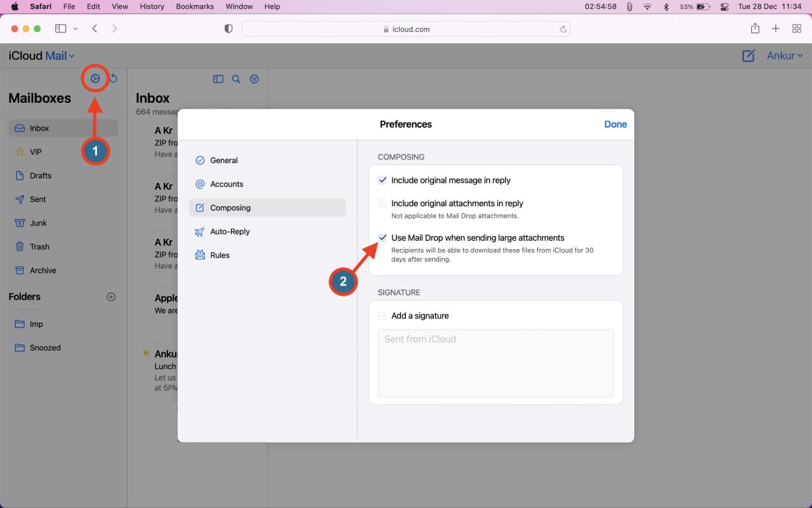Open the Apple message in Inbox
Viewport: 812px width, 508px height.
click(x=166, y=304)
